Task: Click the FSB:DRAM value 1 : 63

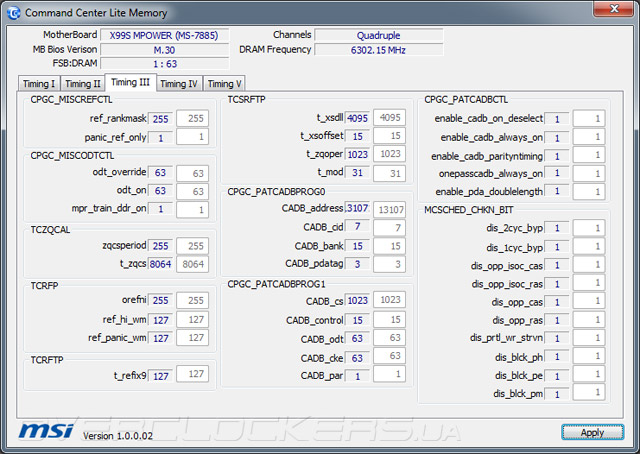Action: click(164, 64)
